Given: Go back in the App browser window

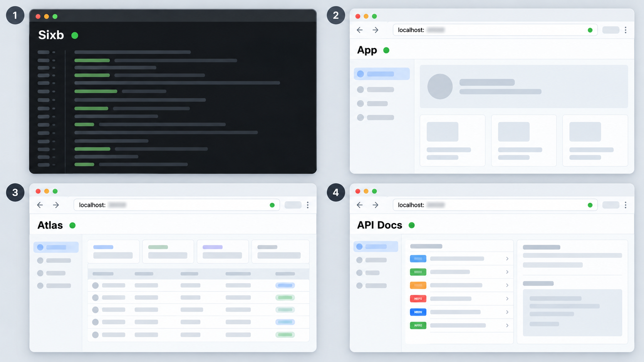Looking at the screenshot, I should point(360,30).
